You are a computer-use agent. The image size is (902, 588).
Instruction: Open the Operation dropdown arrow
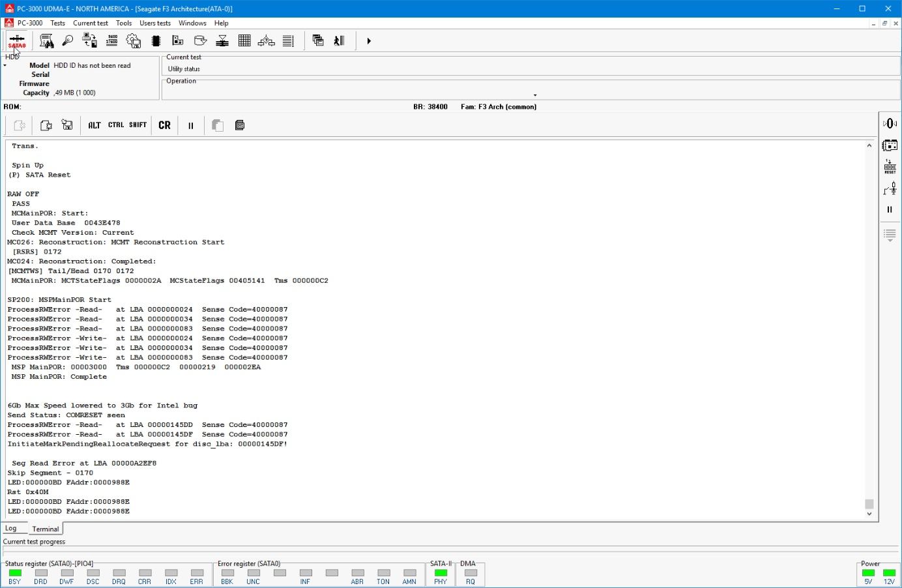pos(535,95)
